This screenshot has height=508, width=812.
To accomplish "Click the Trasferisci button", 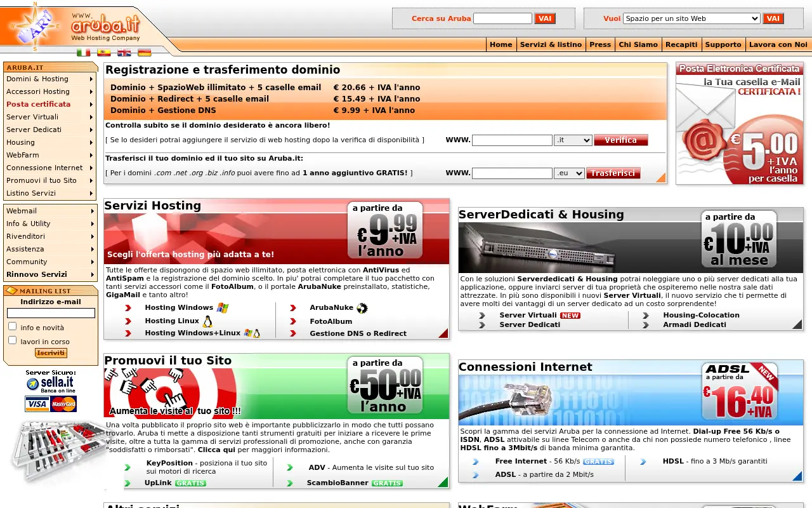I will tap(613, 173).
